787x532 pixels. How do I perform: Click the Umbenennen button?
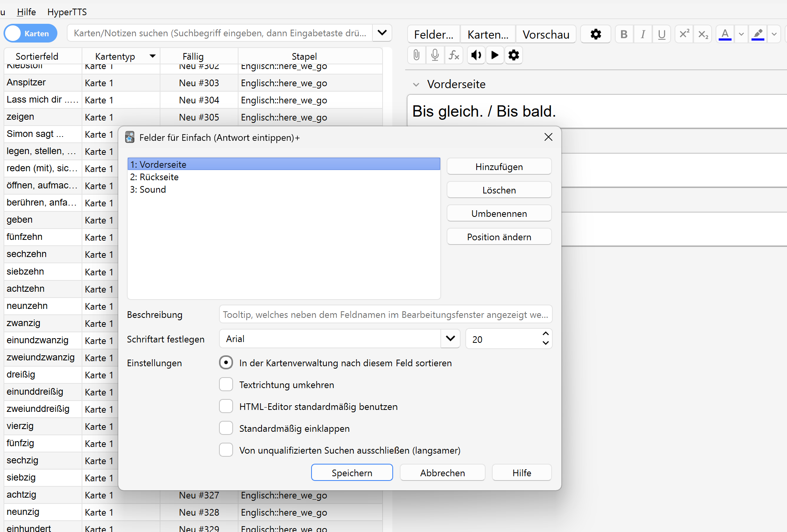(499, 213)
